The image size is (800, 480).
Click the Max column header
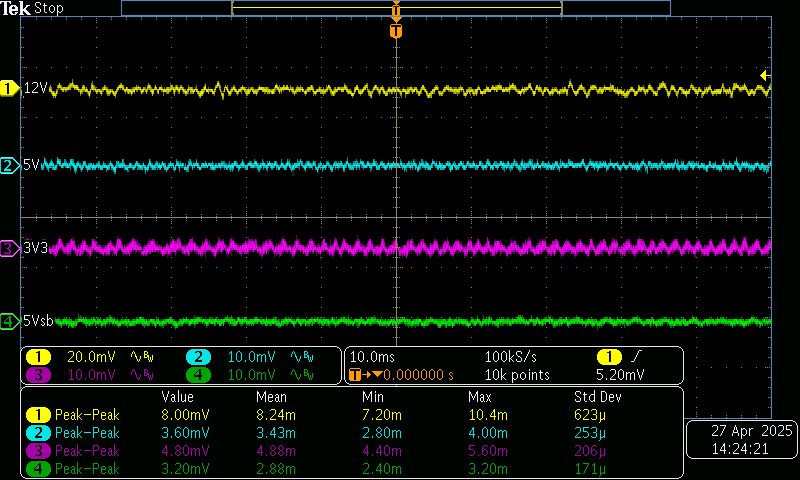coord(480,397)
